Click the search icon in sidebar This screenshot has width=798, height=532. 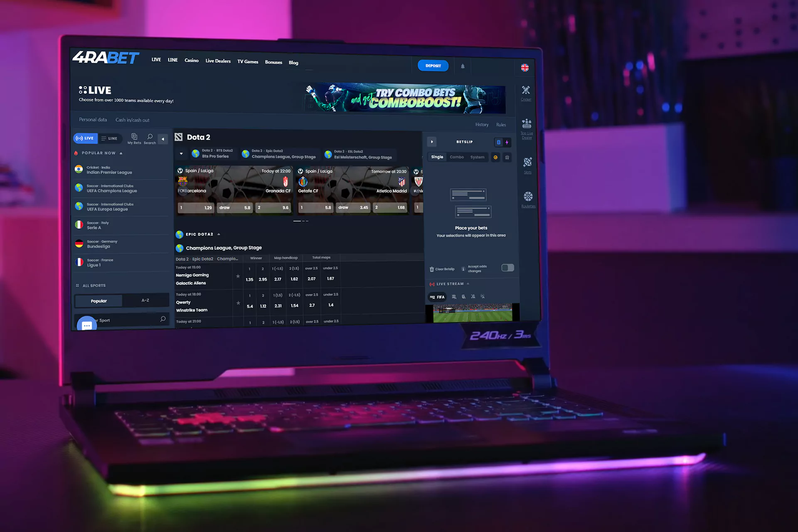coord(150,137)
